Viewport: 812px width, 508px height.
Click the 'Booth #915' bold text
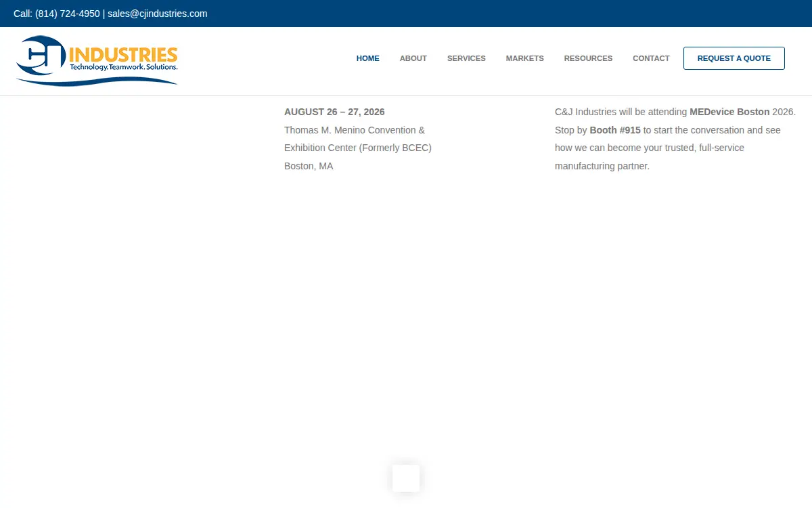pos(615,130)
